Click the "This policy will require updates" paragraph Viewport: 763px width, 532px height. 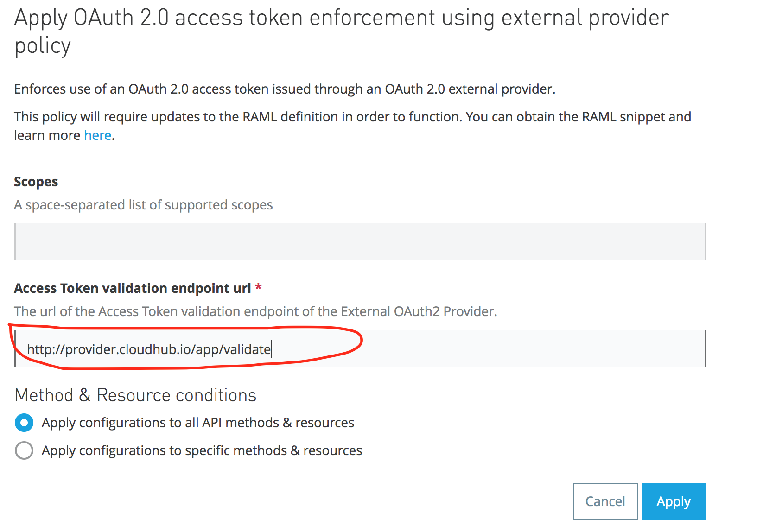pos(352,117)
